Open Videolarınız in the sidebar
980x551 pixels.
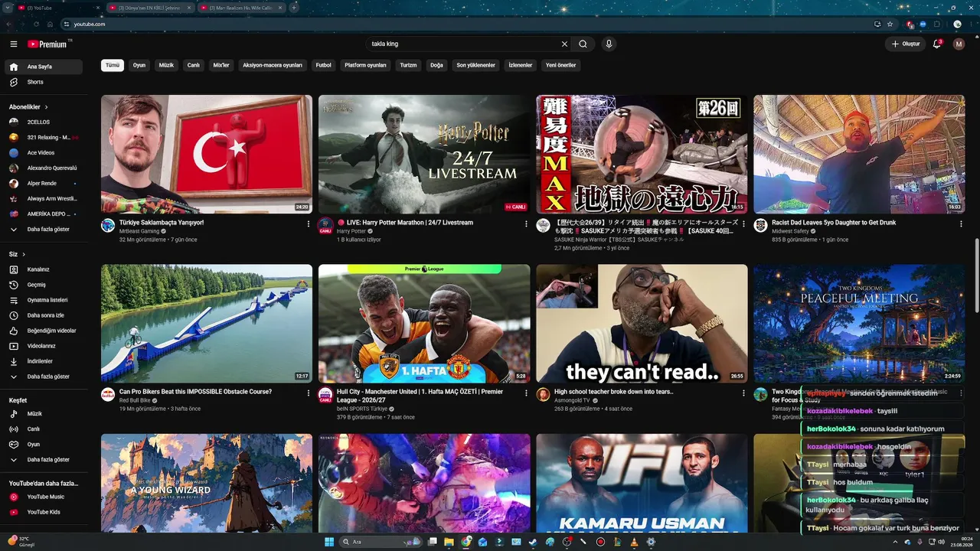pos(44,346)
